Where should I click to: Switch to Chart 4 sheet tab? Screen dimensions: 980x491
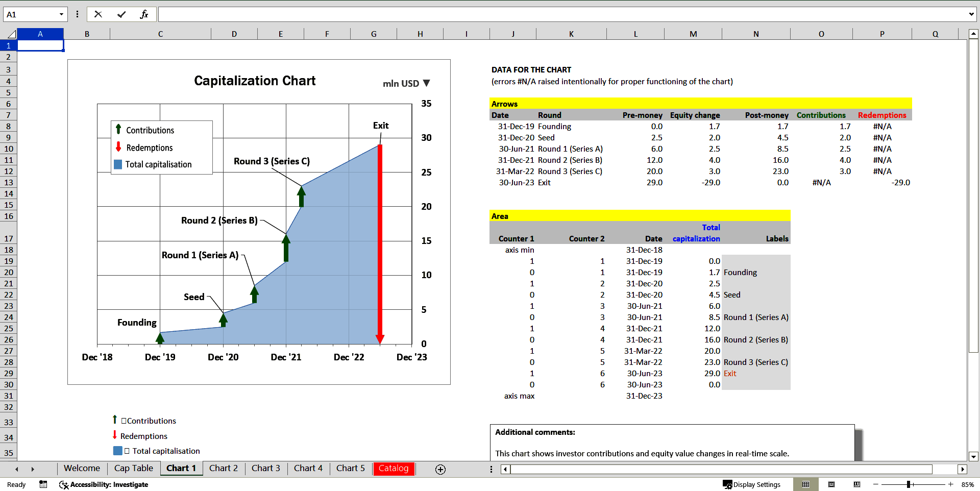click(308, 468)
